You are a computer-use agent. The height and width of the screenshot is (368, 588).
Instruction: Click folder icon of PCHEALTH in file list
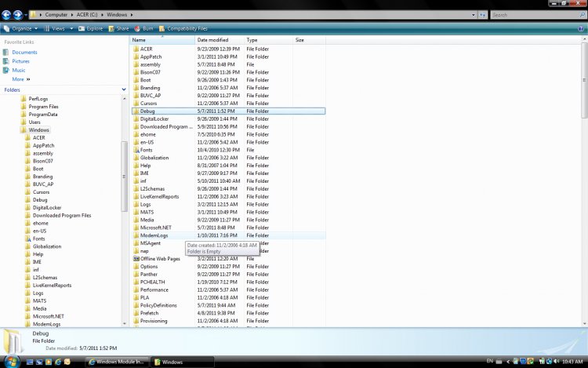coord(136,282)
